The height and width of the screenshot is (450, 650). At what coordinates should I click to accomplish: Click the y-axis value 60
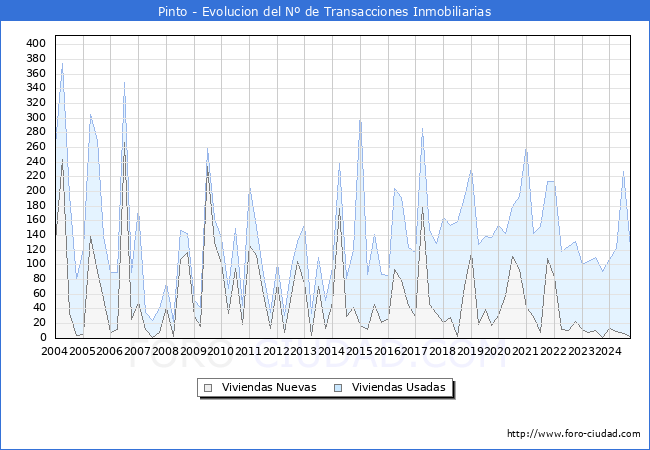(39, 293)
